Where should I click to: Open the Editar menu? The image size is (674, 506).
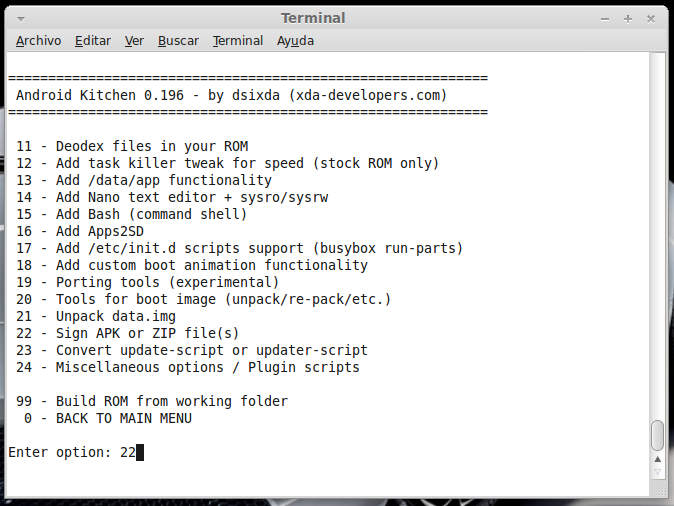pos(93,41)
